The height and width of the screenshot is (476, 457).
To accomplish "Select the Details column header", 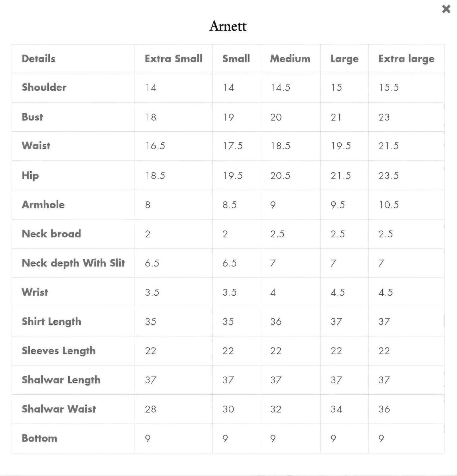I will 39,59.
